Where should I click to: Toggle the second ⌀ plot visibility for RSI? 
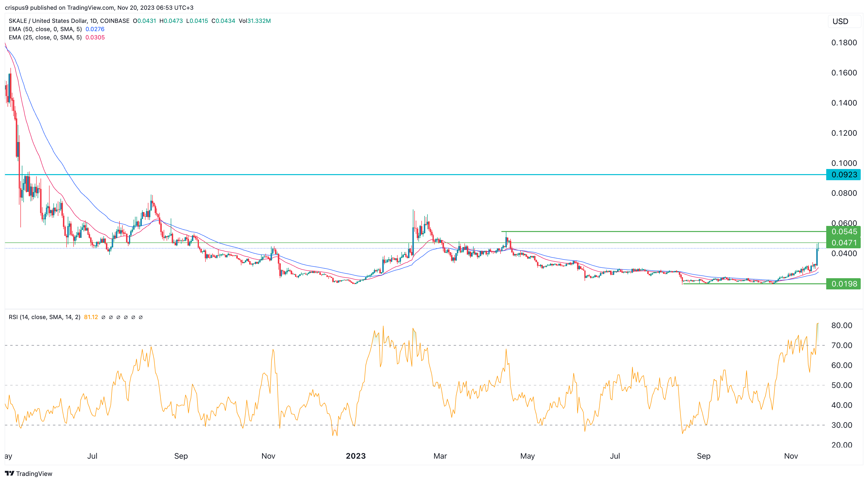[x=111, y=317]
